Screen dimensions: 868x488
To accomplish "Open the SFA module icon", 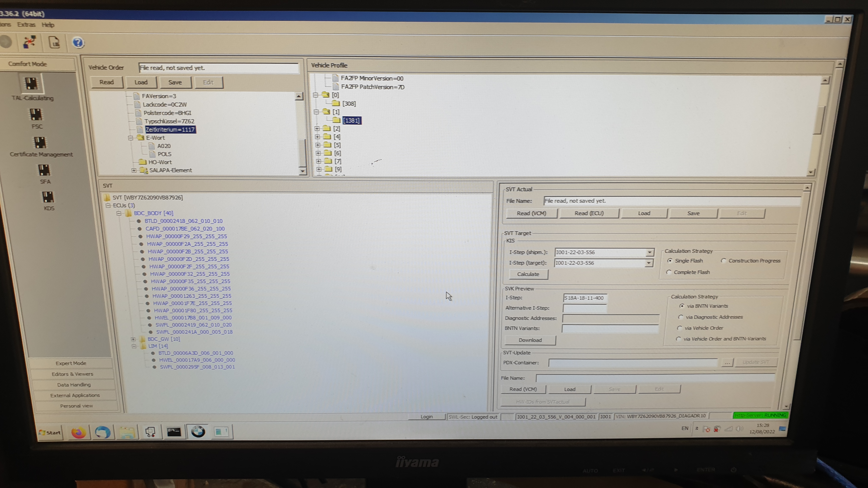I will 44,170.
